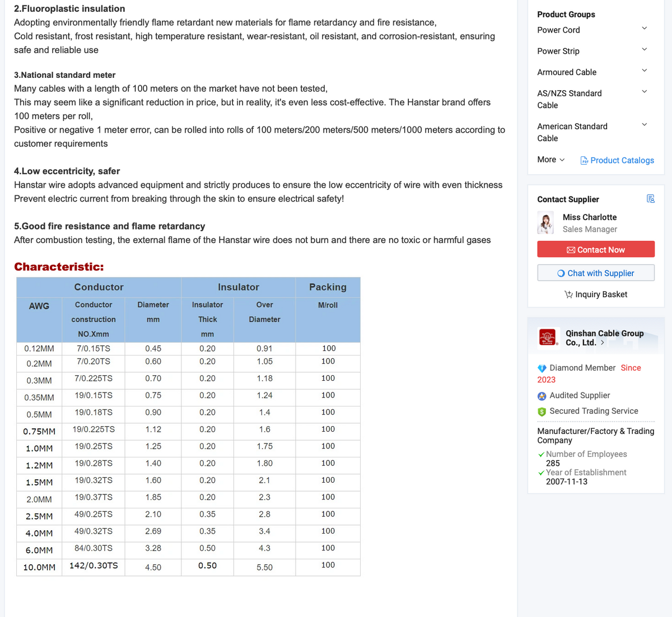Click the 4.0MM row label
Image resolution: width=672 pixels, height=617 pixels.
coord(39,534)
